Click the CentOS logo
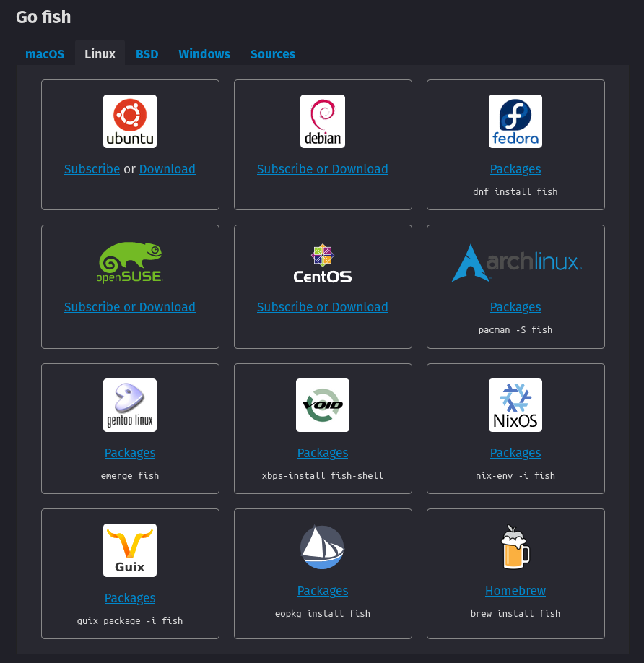 [323, 262]
